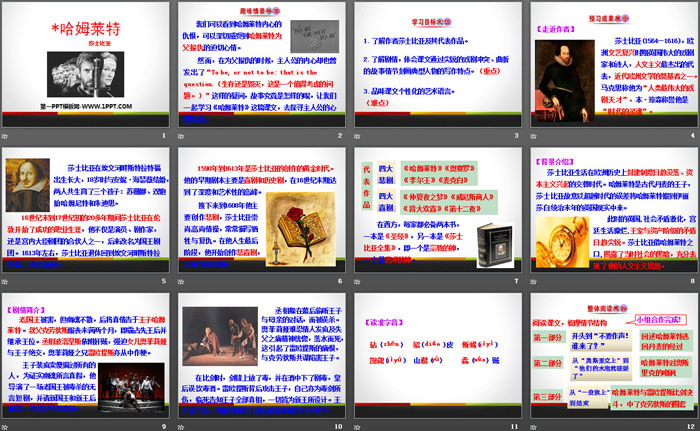Click slide number 12 label
This screenshot has width=700, height=431.
[x=691, y=427]
